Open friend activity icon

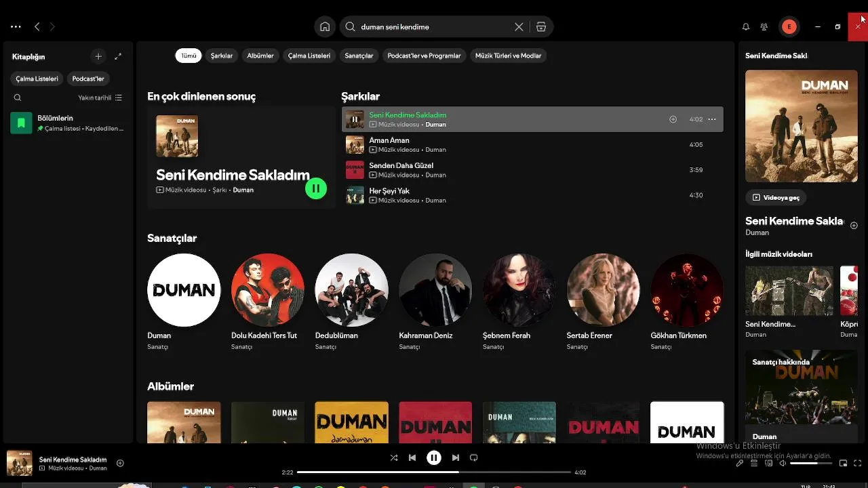pos(764,27)
